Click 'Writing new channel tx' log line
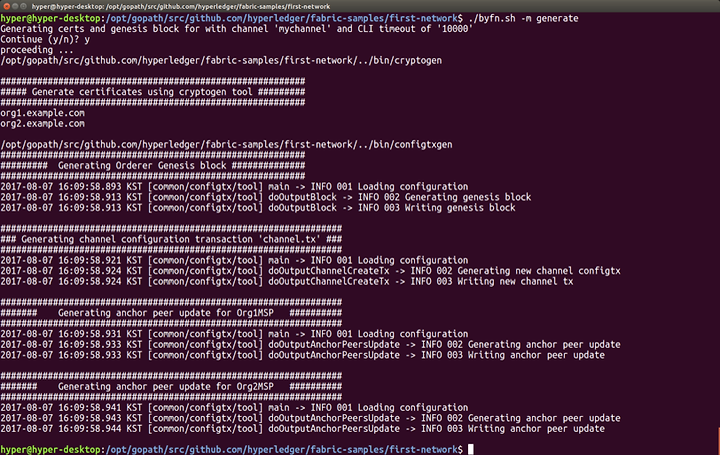The image size is (720, 455). pos(287,281)
